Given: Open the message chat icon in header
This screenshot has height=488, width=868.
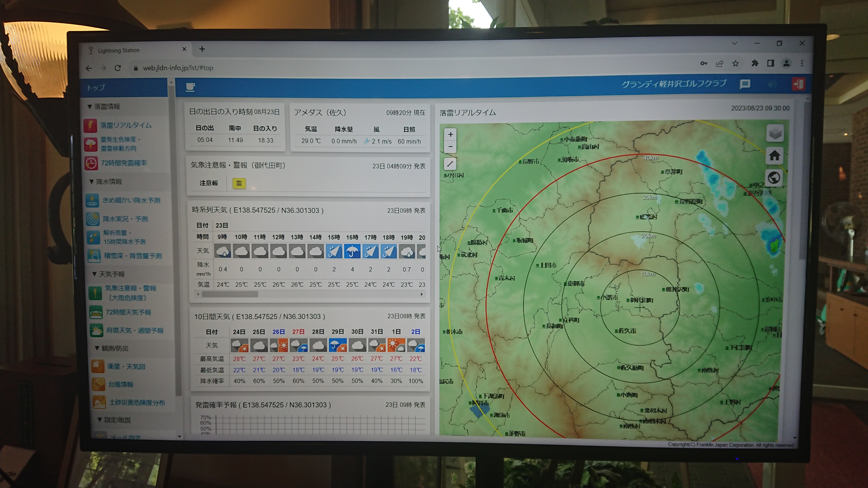Looking at the screenshot, I should pyautogui.click(x=745, y=84).
